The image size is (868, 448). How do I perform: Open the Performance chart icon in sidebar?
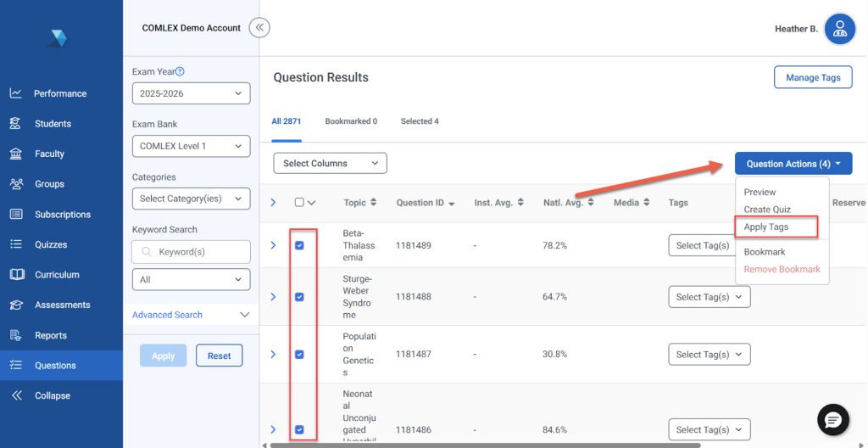15,93
